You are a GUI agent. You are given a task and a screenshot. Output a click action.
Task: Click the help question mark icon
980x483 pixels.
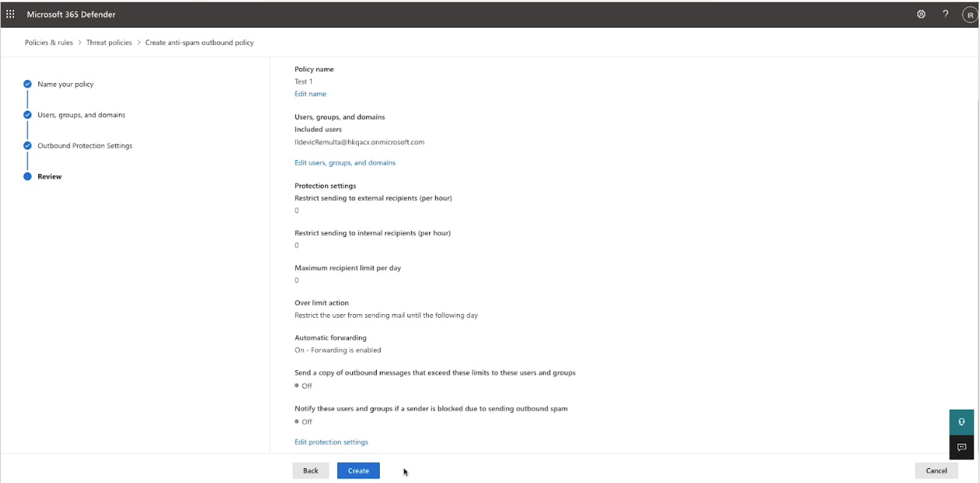tap(946, 14)
